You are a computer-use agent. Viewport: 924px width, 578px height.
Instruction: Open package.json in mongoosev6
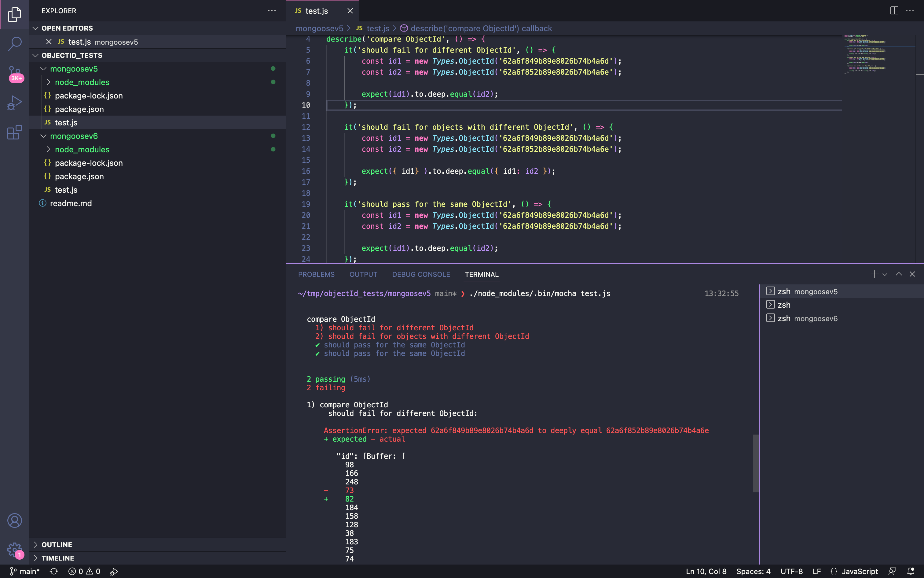click(x=158, y=176)
